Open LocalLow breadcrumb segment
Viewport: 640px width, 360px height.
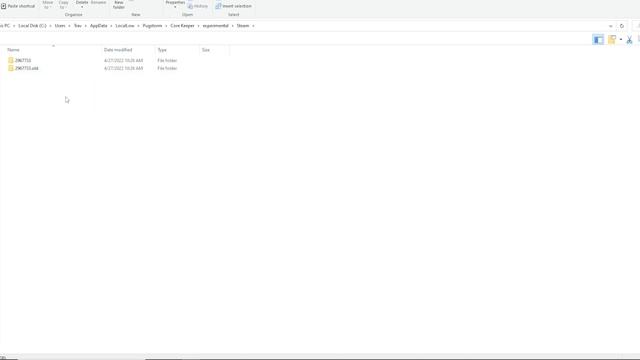point(125,26)
